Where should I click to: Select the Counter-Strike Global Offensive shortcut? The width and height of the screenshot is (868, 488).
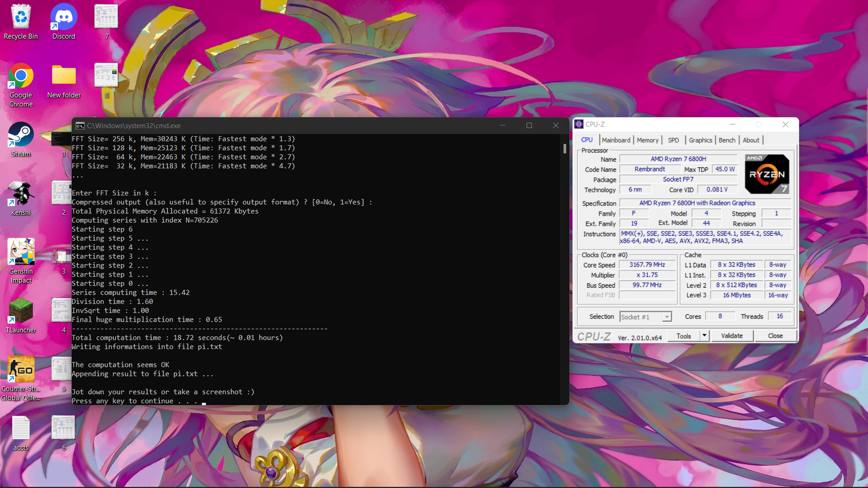click(x=21, y=379)
